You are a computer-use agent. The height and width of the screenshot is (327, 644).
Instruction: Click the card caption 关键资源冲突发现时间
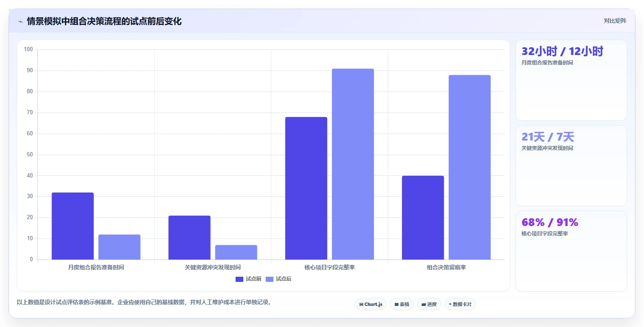point(547,148)
